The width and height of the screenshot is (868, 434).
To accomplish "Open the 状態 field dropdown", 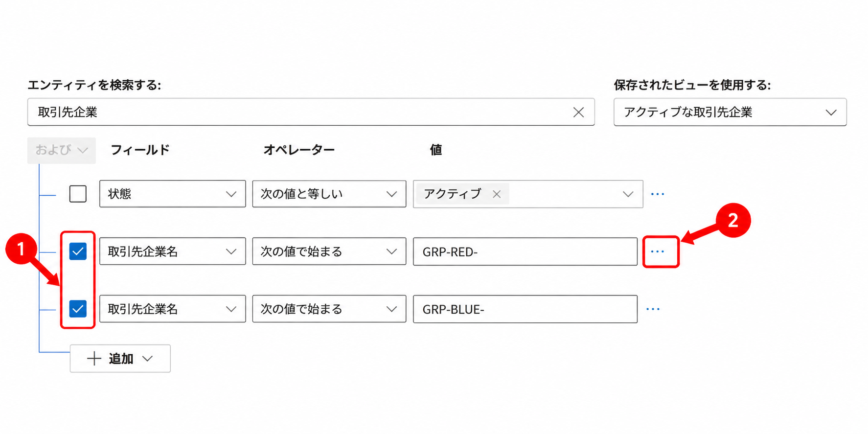I will [x=173, y=194].
